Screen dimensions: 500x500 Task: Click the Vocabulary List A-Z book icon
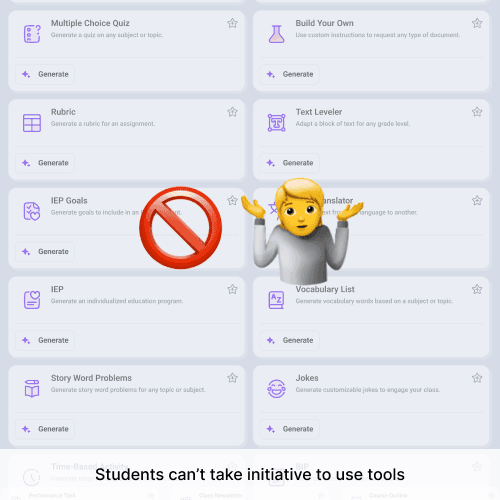(x=277, y=300)
